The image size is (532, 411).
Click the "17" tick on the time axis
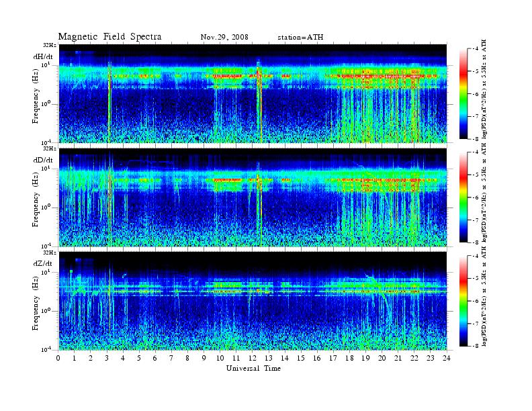click(333, 358)
